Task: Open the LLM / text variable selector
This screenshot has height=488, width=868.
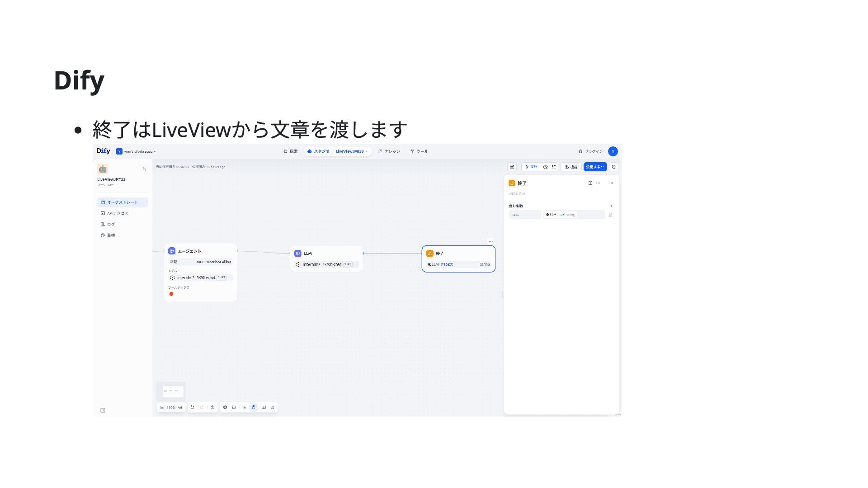Action: [x=574, y=215]
